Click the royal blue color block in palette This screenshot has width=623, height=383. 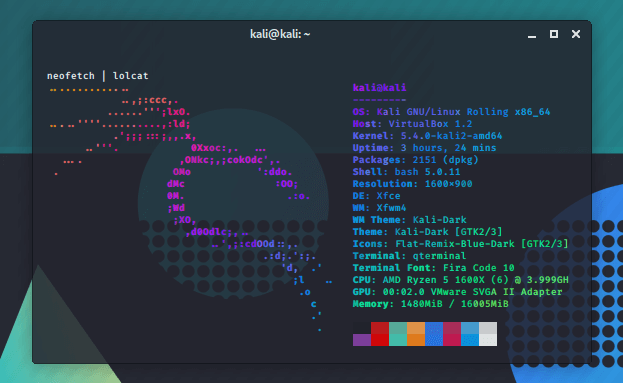(x=434, y=334)
